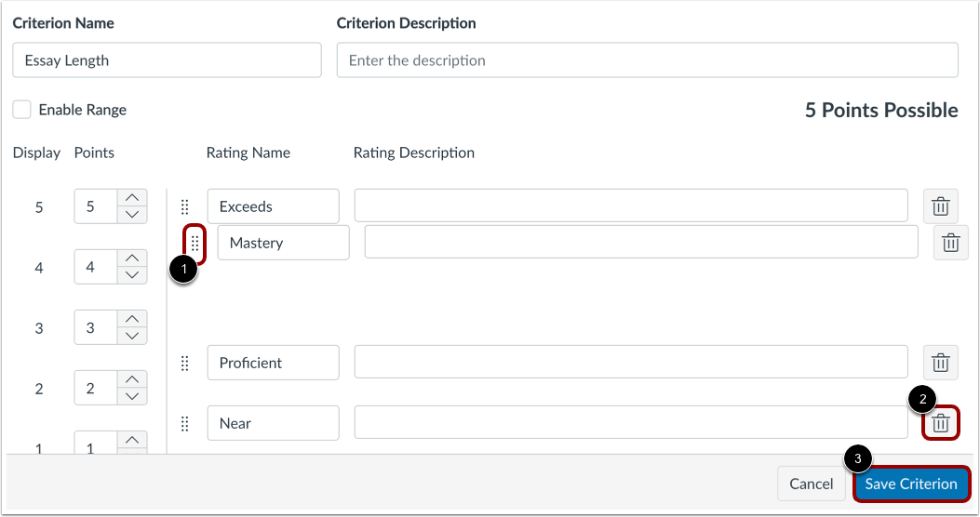Image resolution: width=980 pixels, height=517 pixels.
Task: Click the Exceeds rating description field
Action: coord(630,206)
